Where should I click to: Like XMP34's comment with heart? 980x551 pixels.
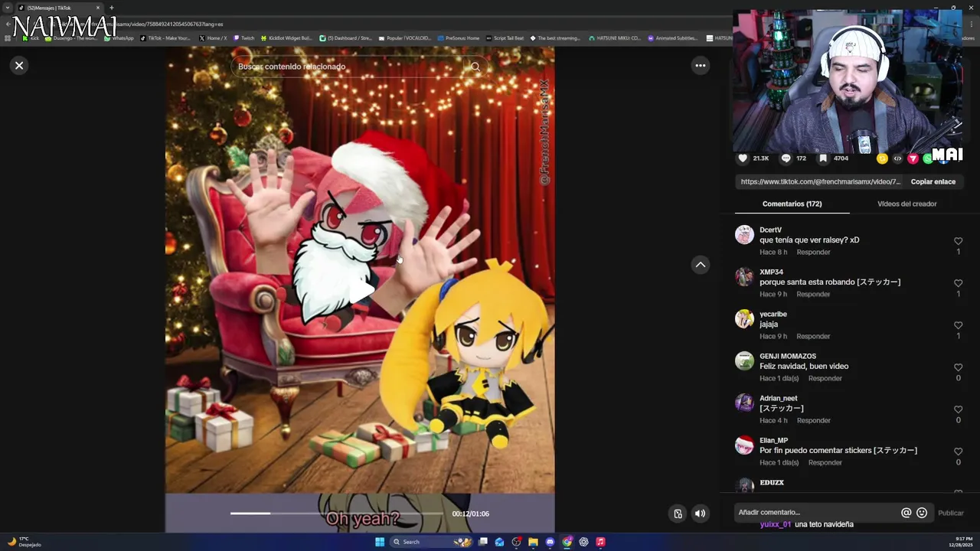[x=958, y=283]
